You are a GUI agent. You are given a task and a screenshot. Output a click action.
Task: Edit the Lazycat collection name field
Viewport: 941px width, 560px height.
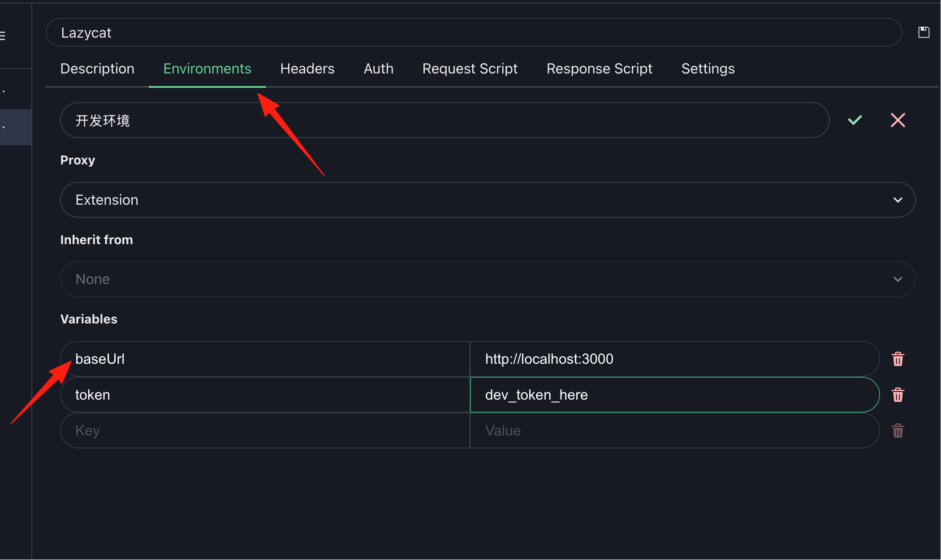pos(474,32)
